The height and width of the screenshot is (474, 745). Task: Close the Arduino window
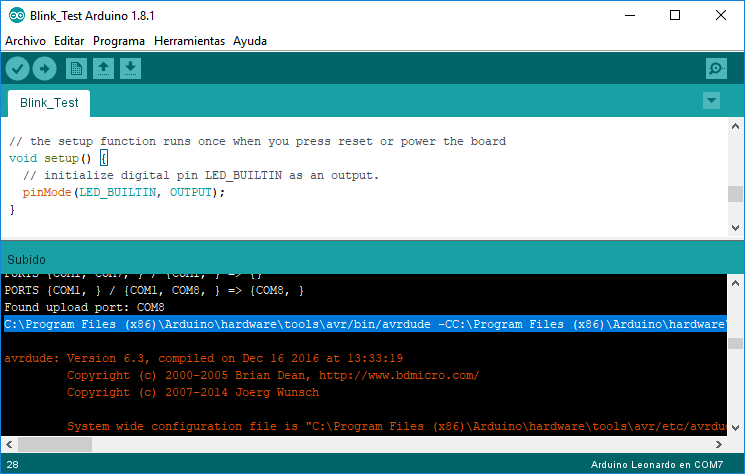coord(720,16)
